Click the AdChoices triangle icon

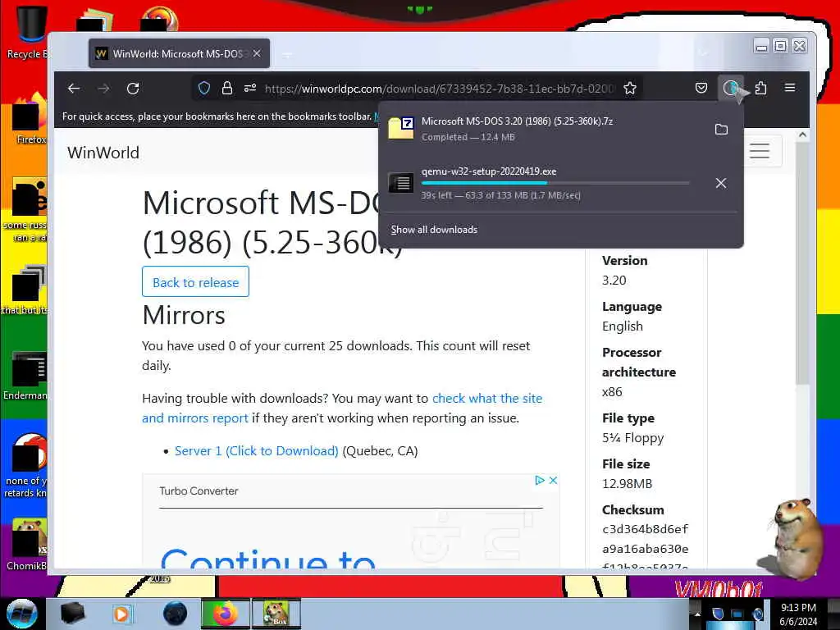click(540, 481)
